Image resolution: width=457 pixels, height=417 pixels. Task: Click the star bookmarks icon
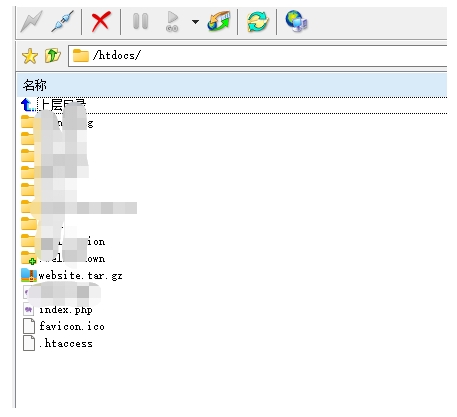(30, 56)
